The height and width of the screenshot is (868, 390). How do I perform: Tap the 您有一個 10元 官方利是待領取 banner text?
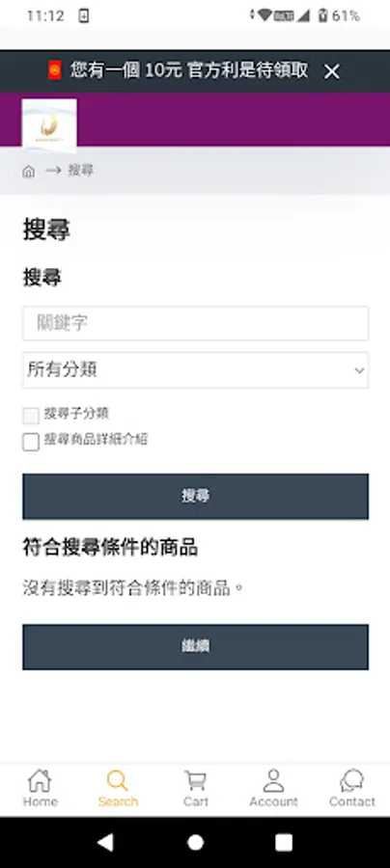tap(189, 70)
